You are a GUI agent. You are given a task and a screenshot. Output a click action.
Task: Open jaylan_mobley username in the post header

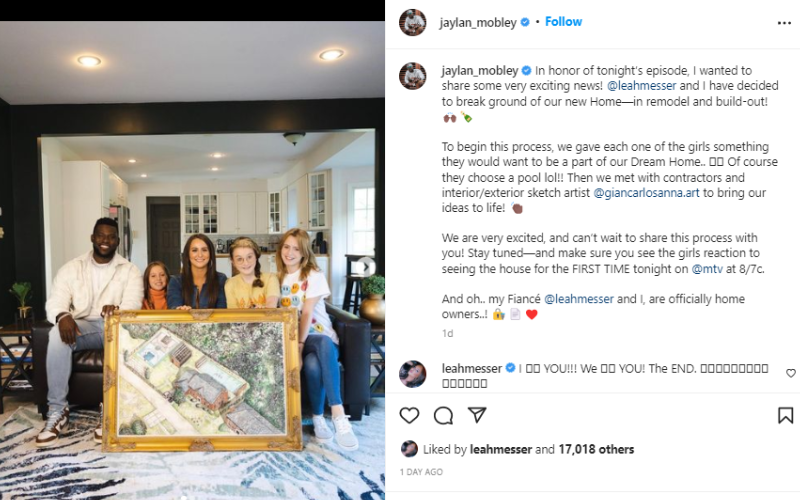click(x=478, y=22)
